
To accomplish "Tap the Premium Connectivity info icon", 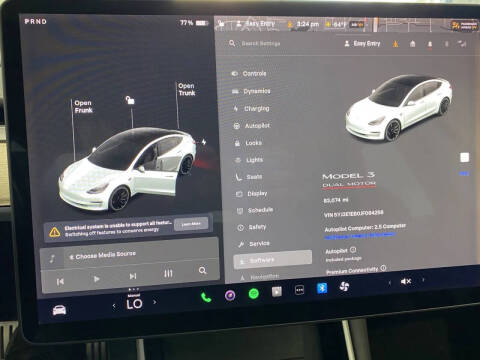I will [383, 268].
